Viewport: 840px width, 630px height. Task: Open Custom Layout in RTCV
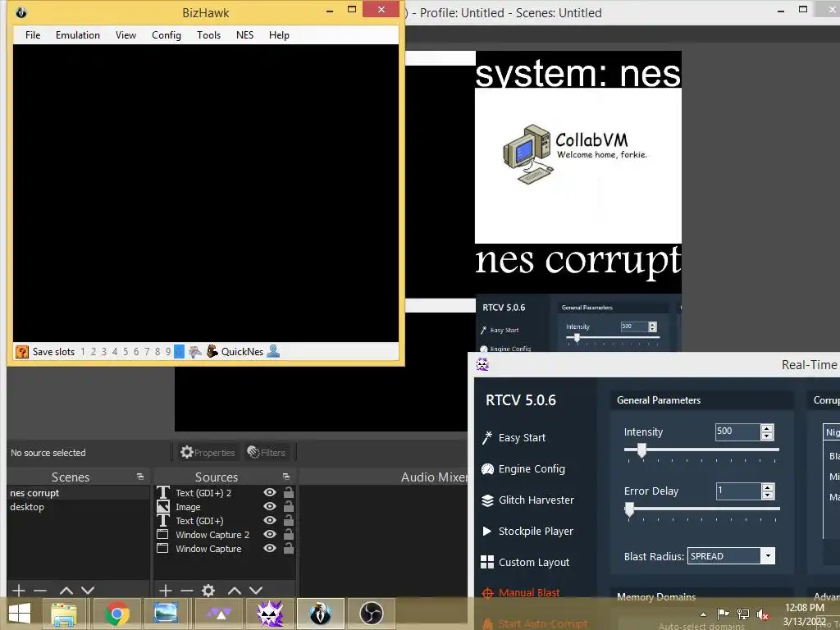coord(525,562)
